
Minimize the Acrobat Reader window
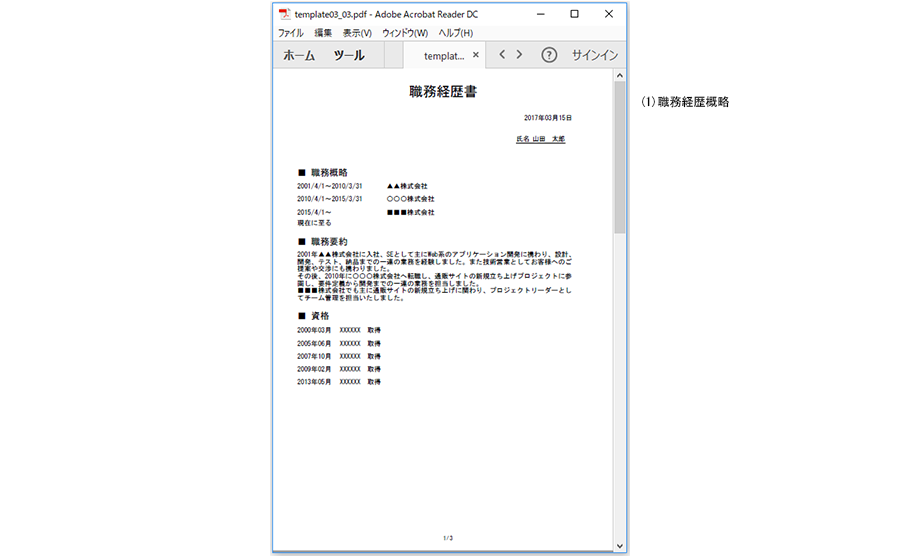point(541,14)
